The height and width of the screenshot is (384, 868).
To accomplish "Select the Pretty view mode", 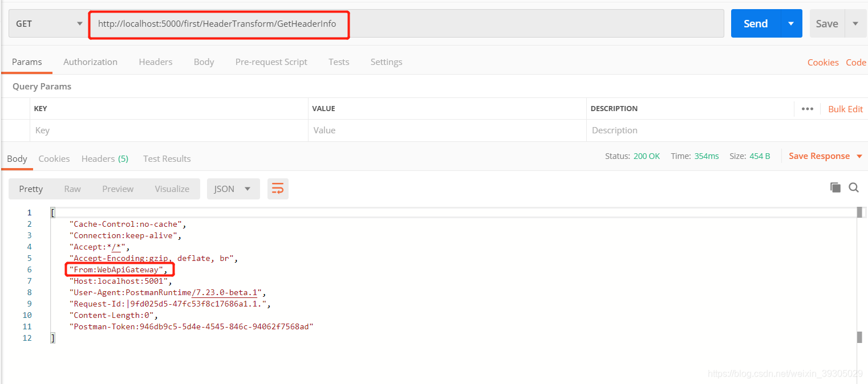I will [x=31, y=189].
